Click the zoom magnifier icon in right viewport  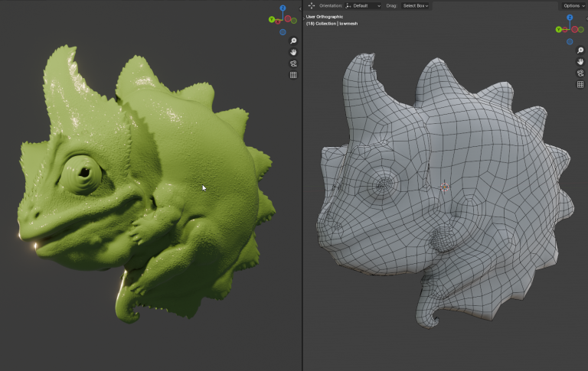pos(580,50)
